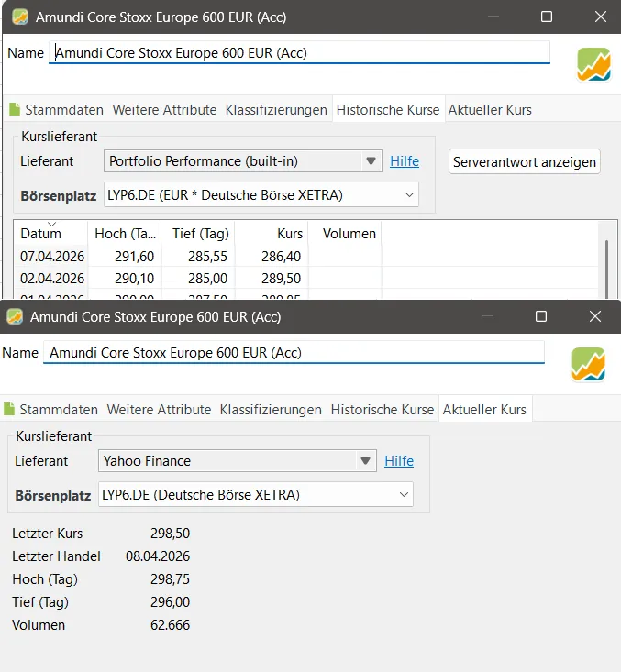Maximize the dialog showing Yahoo Finance
The image size is (621, 672).
[x=541, y=316]
